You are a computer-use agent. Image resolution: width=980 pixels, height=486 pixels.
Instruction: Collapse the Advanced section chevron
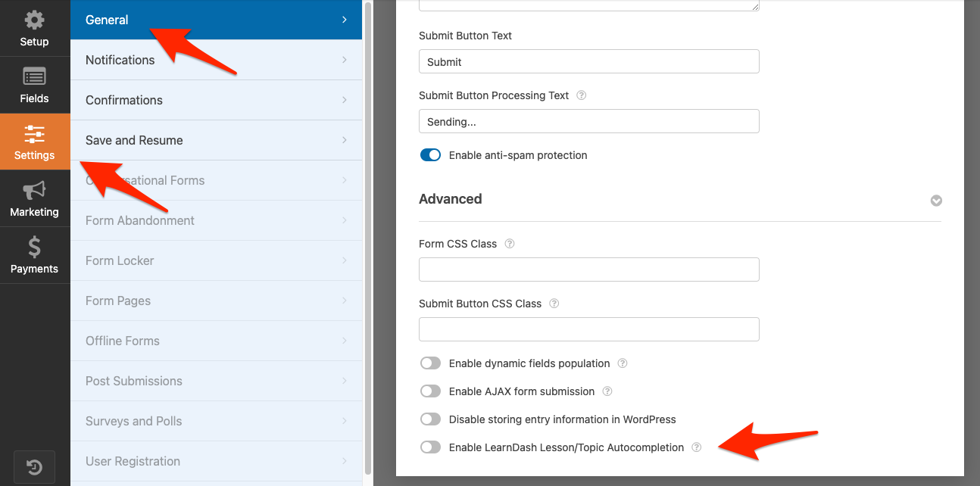pos(936,201)
